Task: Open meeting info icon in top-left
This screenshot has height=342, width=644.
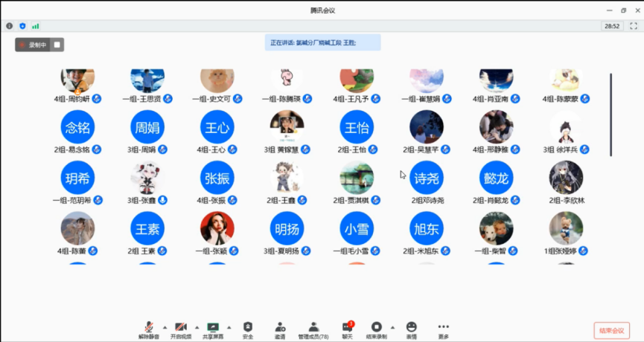Action: click(x=10, y=26)
